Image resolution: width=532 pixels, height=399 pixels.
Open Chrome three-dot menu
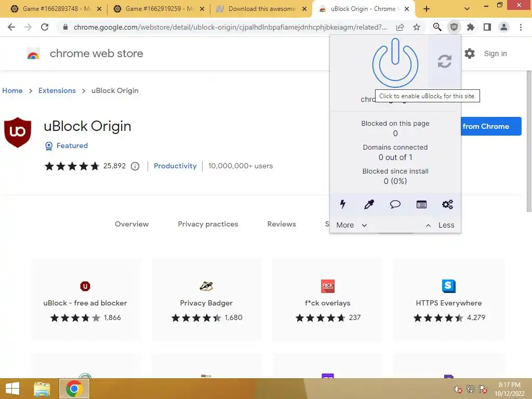521,27
